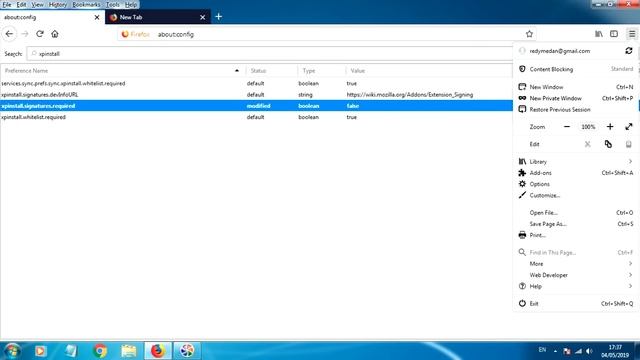
Task: Expand the Help submenu in panel
Action: (x=576, y=287)
